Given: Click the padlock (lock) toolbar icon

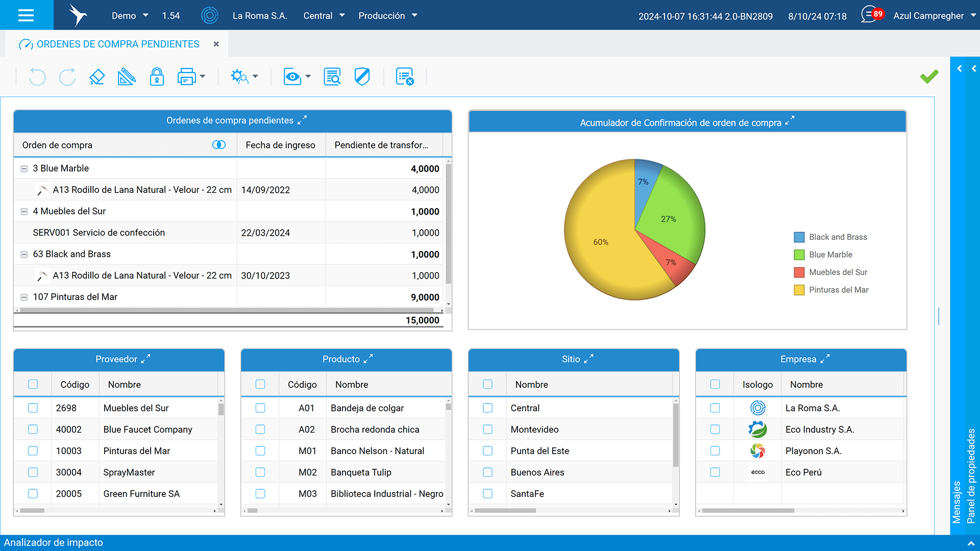Looking at the screenshot, I should 157,77.
